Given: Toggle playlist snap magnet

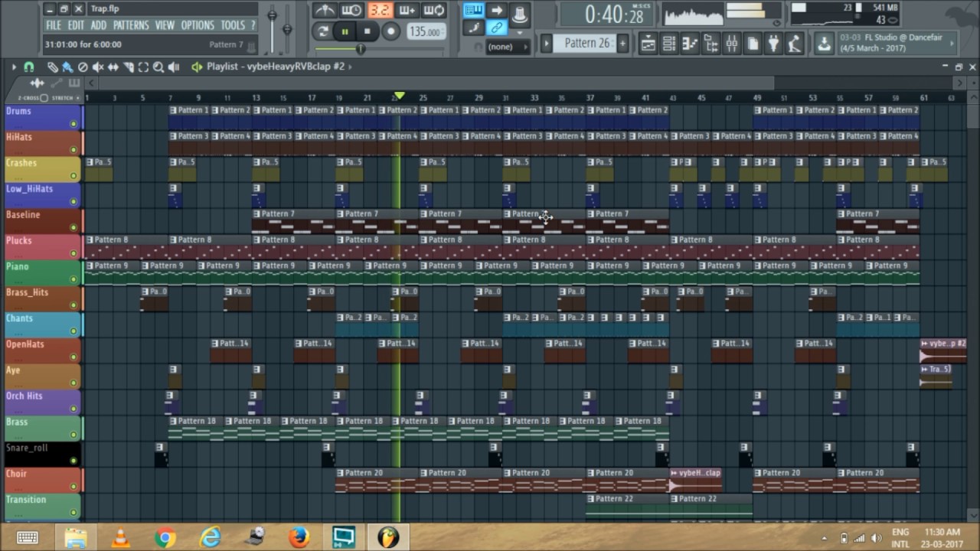Looking at the screenshot, I should [x=28, y=67].
